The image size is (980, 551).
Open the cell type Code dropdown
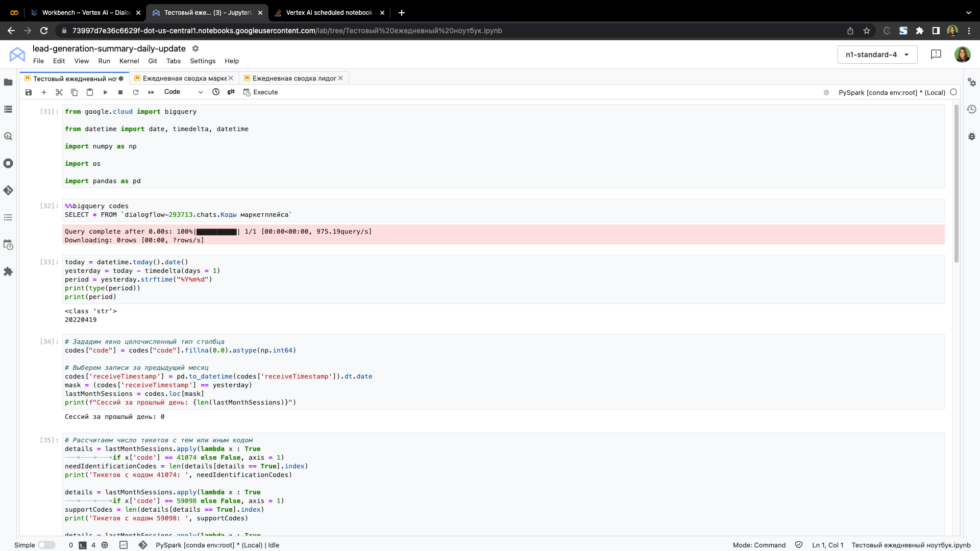183,92
